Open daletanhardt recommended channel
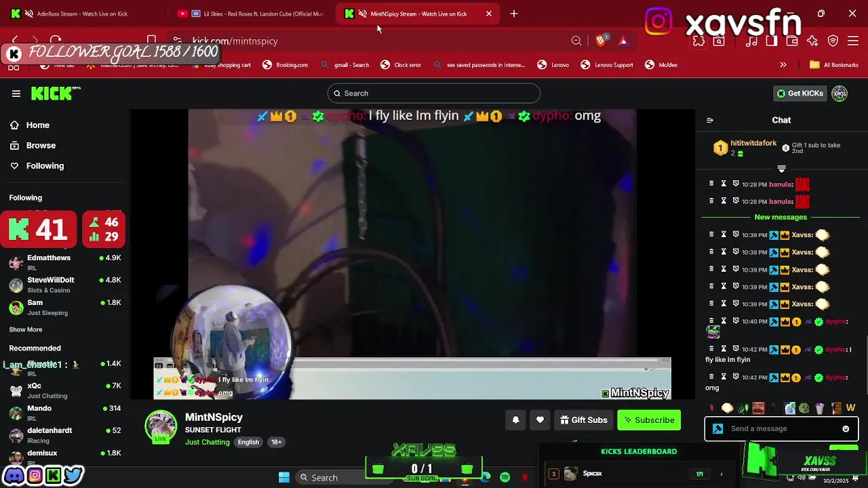Screen dimensions: 868x488 point(65,435)
